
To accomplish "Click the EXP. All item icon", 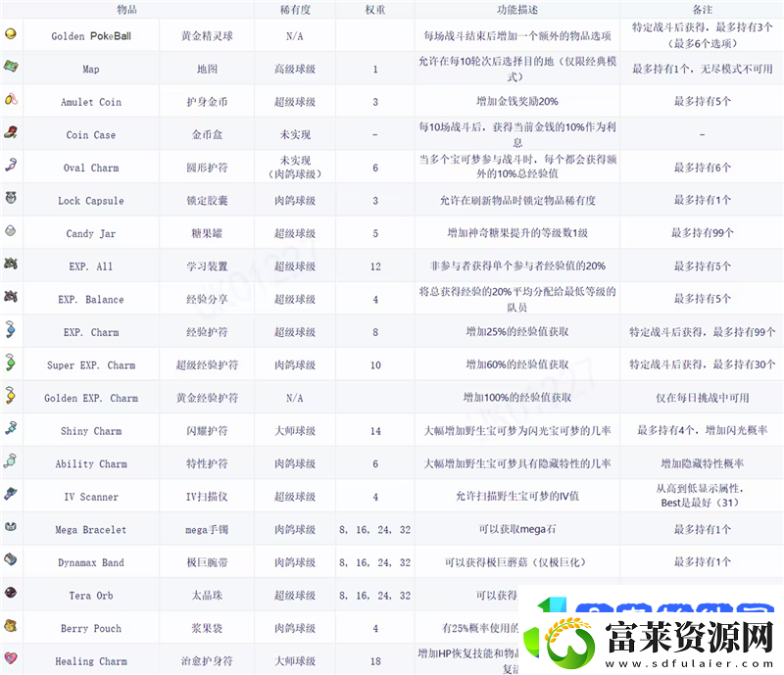I will pos(11,263).
